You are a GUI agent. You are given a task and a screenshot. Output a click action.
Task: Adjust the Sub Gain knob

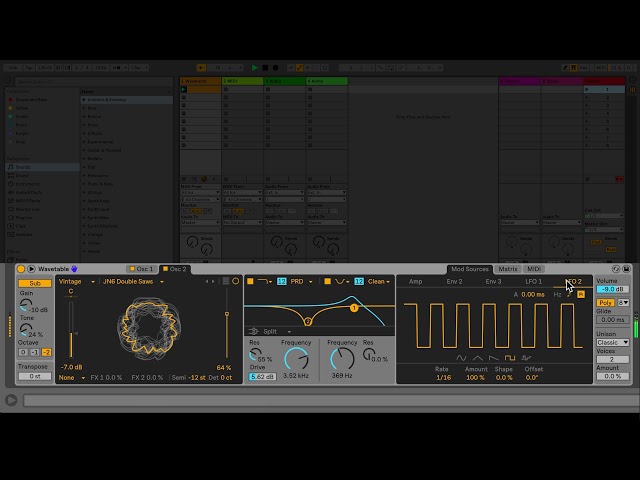(25, 304)
